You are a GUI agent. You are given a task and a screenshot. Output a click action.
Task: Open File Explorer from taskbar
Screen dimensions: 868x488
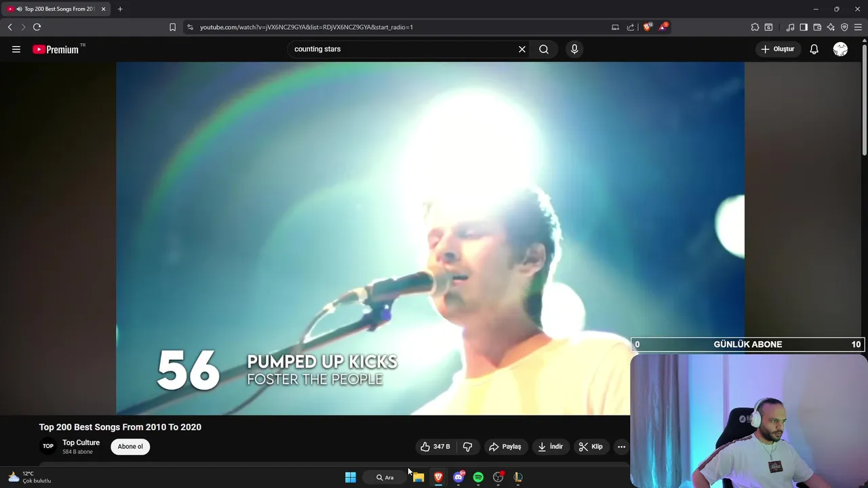point(418,477)
